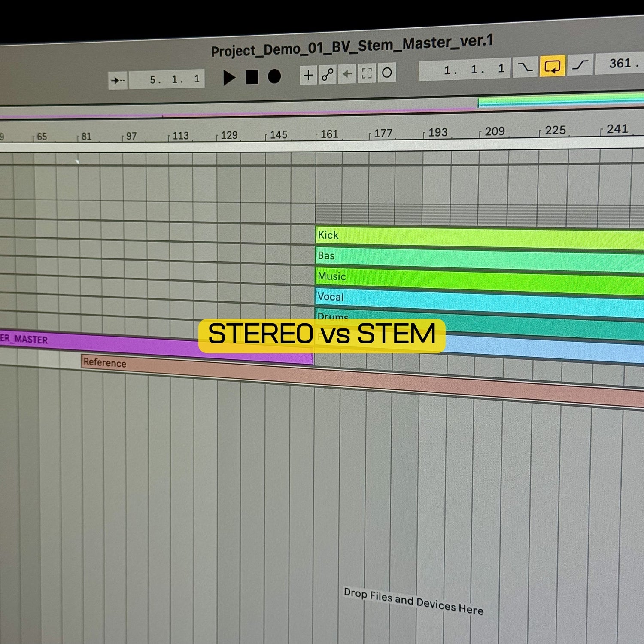Click bar 177 on the beat-time ruler
The height and width of the screenshot is (644, 644).
tap(383, 133)
